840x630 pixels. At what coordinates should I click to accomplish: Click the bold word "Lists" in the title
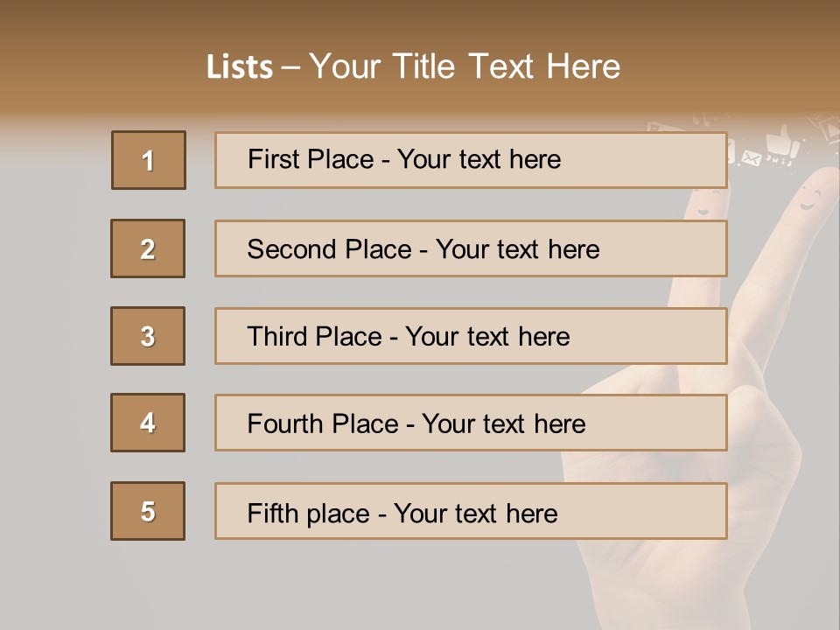tap(240, 67)
